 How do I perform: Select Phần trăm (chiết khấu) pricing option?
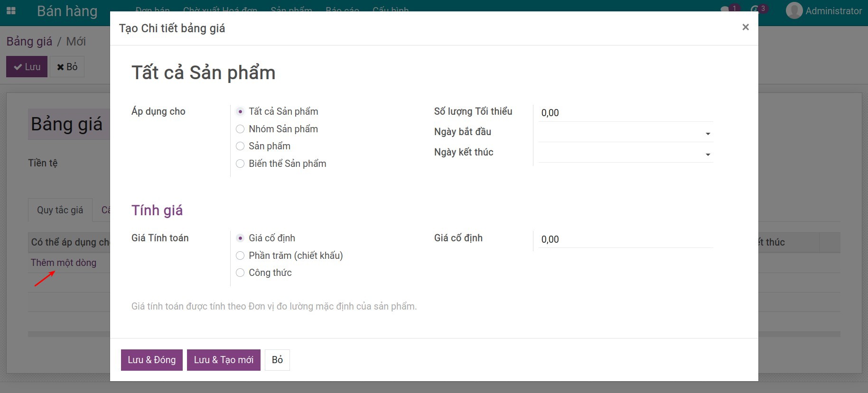[x=240, y=256]
